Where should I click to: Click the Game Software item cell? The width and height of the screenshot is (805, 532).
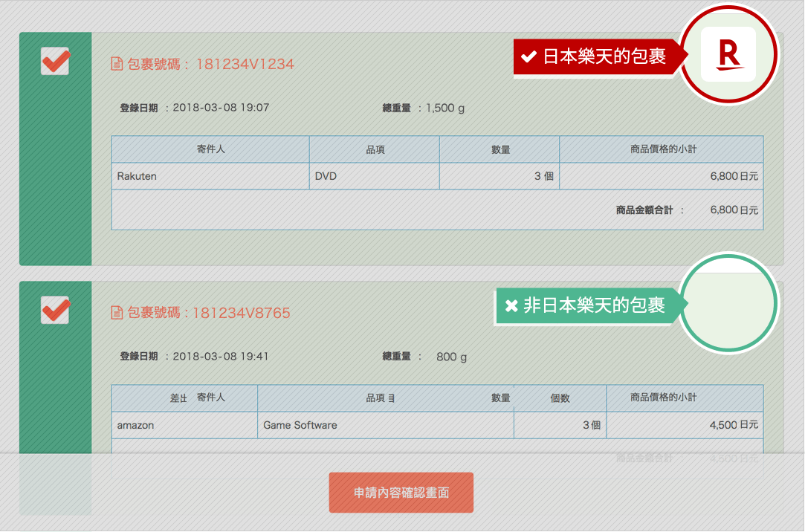coord(386,425)
